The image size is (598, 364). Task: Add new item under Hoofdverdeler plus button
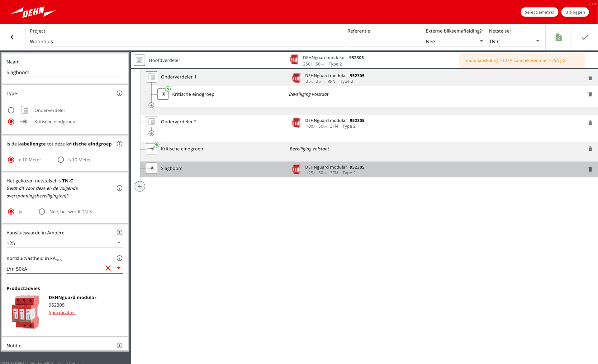[140, 187]
